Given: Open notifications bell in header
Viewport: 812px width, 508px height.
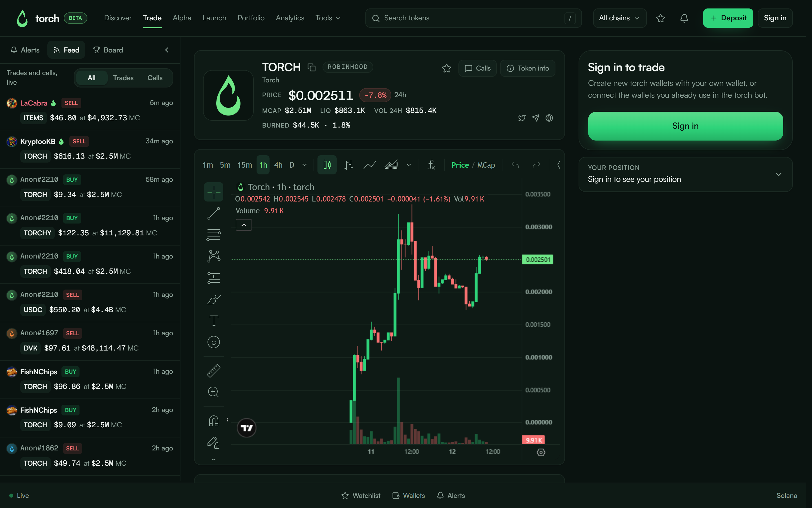Looking at the screenshot, I should coord(684,18).
